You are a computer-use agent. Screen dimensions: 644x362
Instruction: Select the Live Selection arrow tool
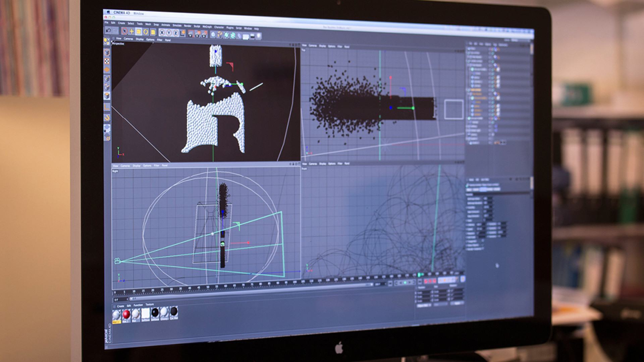tap(124, 31)
